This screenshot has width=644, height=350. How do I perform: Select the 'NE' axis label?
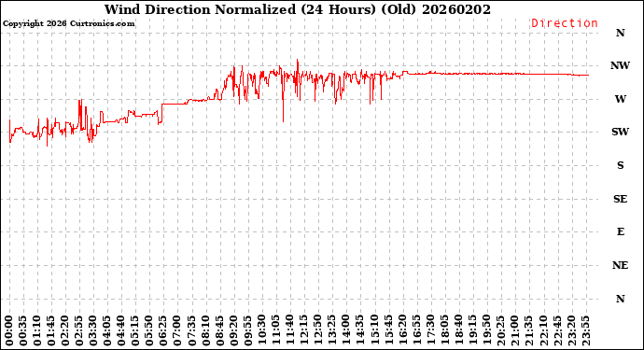620,265
